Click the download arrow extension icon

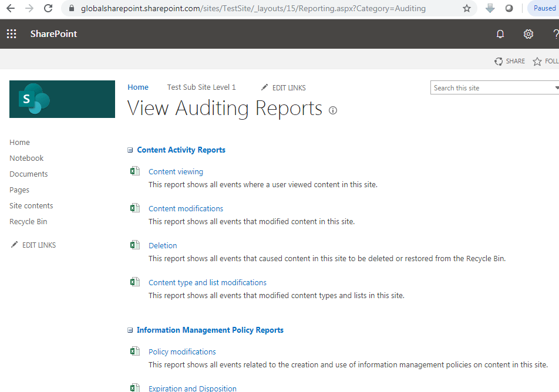coord(490,8)
